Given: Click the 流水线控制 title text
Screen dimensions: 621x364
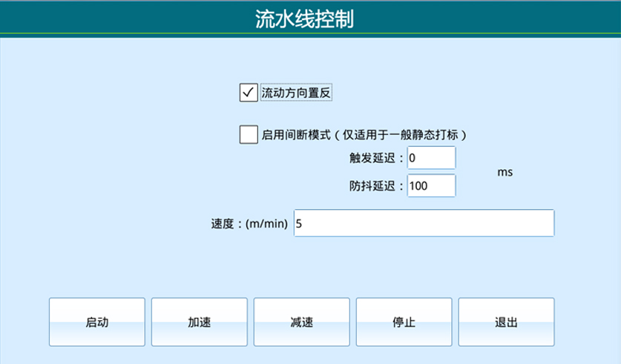Looking at the screenshot, I should (310, 19).
